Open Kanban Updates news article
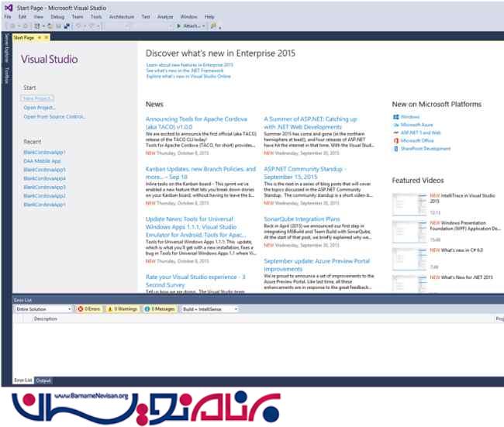The height and width of the screenshot is (427, 504). [x=201, y=173]
